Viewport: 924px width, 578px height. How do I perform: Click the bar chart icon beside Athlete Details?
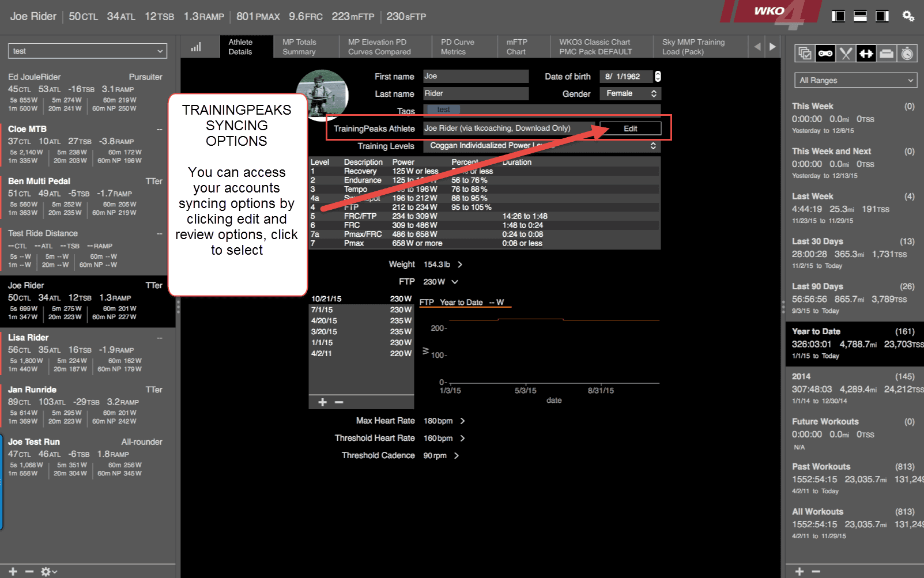click(x=196, y=47)
